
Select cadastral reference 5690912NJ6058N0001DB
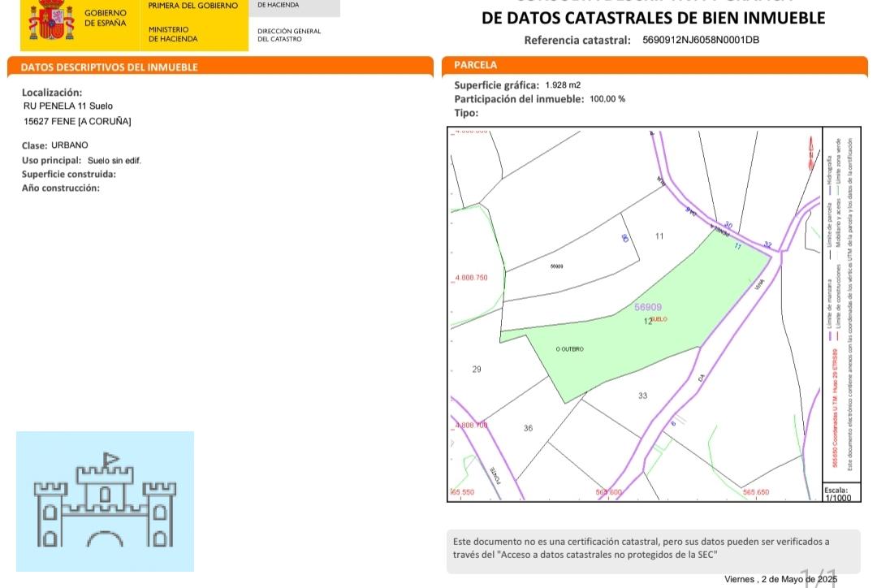pyautogui.click(x=701, y=40)
